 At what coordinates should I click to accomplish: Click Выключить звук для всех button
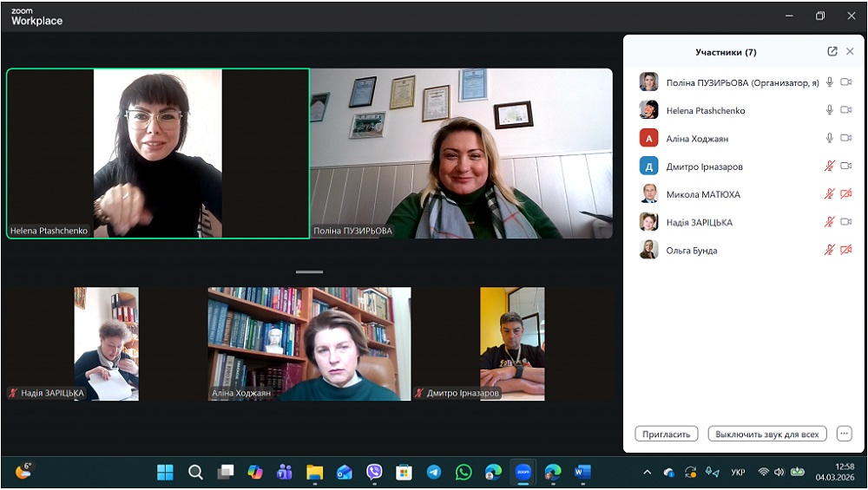[x=766, y=434]
